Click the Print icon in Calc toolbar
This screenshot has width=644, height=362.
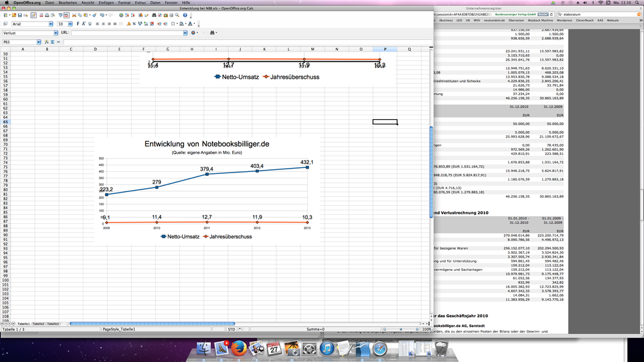[x=47, y=15]
